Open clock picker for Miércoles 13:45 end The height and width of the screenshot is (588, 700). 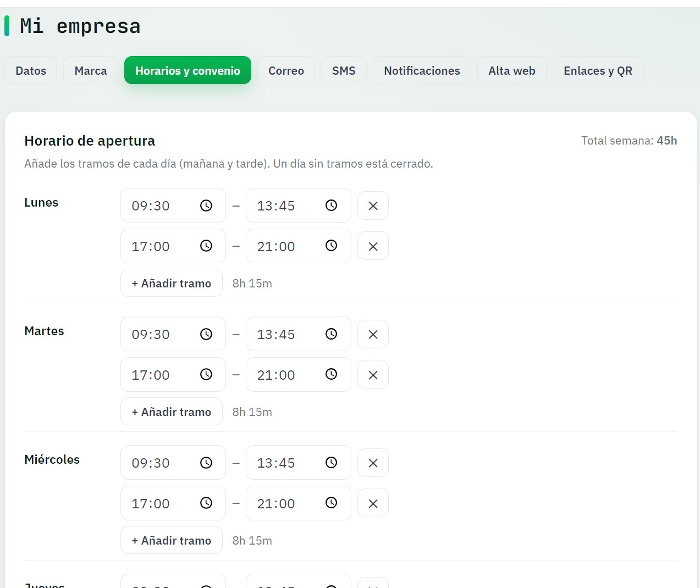[331, 463]
